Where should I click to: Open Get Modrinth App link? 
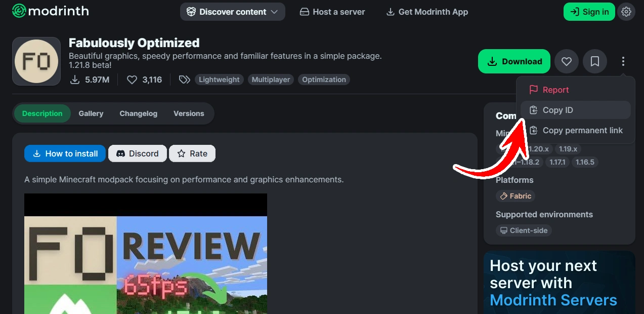(x=427, y=12)
